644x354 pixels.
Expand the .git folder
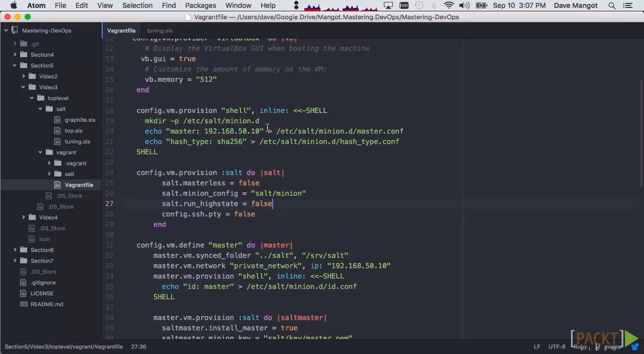[15, 44]
